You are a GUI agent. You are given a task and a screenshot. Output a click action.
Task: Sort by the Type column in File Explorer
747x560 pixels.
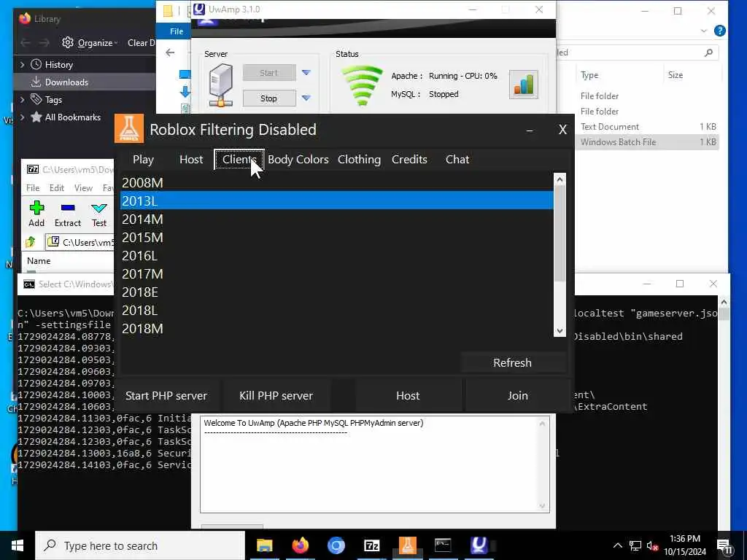click(589, 75)
